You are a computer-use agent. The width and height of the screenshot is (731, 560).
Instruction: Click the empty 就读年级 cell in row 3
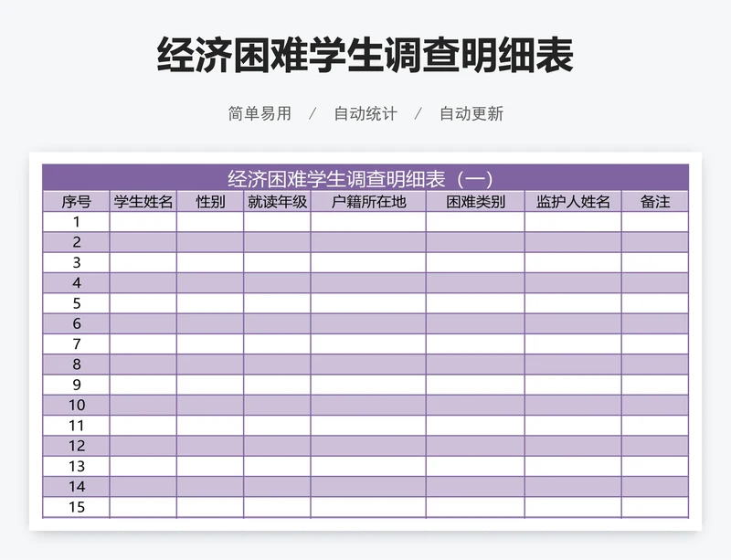tap(277, 262)
